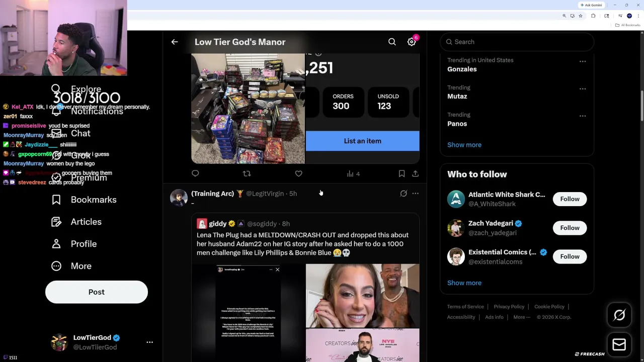Open the Gonzales trending topic

pos(462,69)
